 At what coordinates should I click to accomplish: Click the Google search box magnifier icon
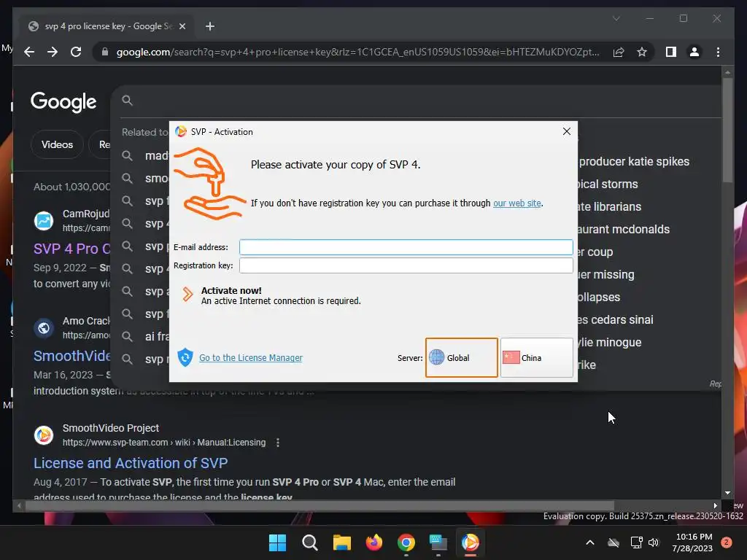point(127,100)
